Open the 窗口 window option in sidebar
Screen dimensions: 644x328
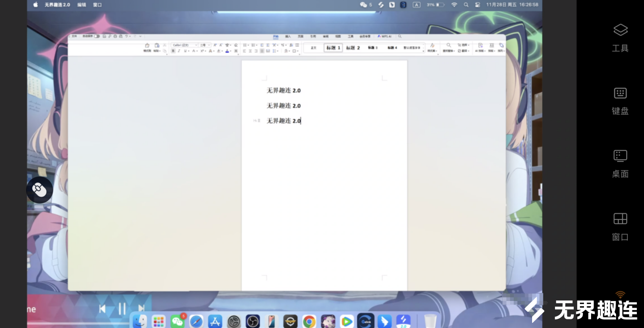[620, 227]
